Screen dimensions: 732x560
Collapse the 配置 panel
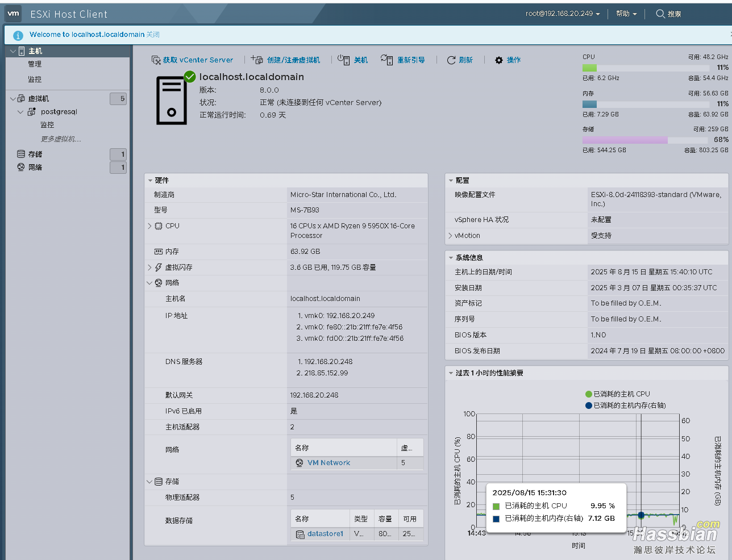451,181
